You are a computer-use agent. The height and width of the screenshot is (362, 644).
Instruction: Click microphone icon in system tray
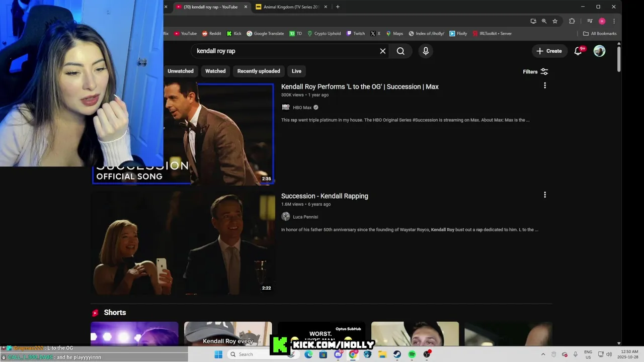tap(575, 354)
